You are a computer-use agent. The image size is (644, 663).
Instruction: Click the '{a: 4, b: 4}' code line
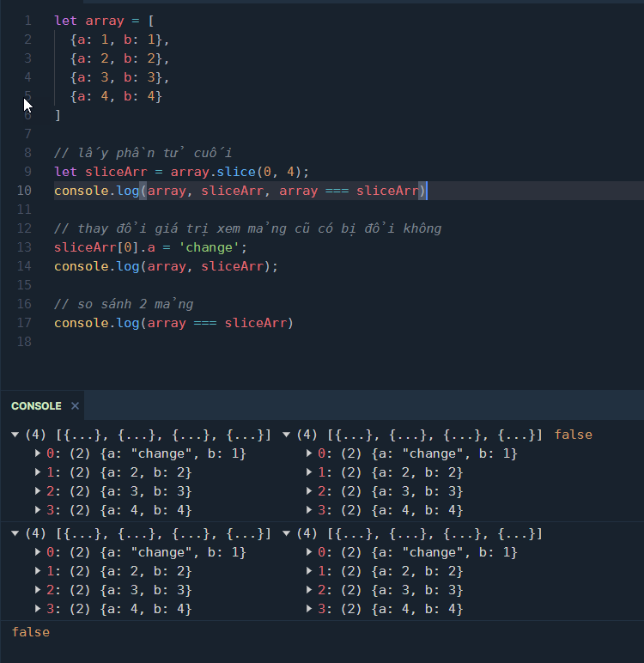(116, 96)
